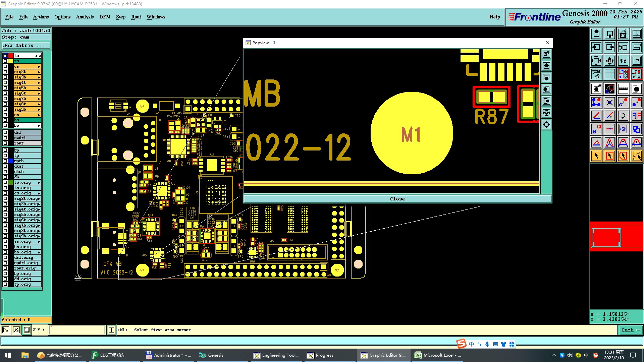Toggle the checkbox for layer bs
644x362 pixels.
[x=5, y=120]
